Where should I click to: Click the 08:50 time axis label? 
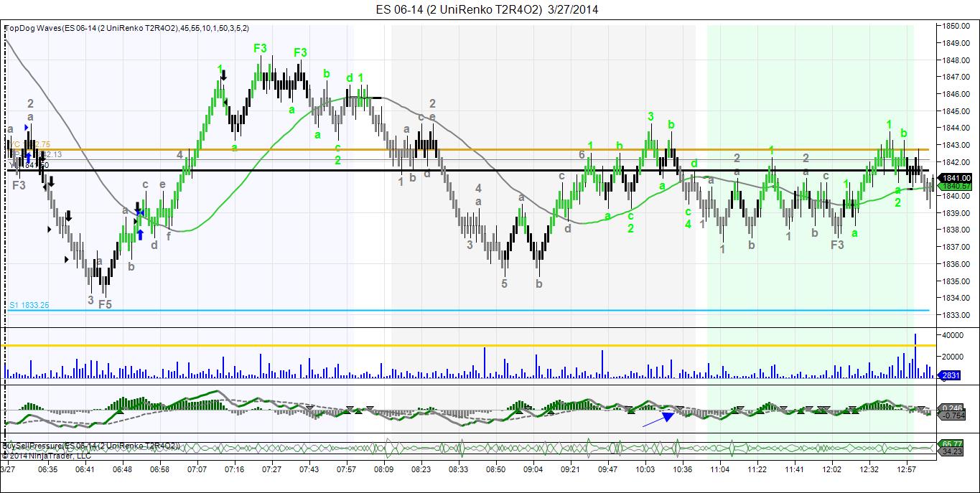pos(495,469)
